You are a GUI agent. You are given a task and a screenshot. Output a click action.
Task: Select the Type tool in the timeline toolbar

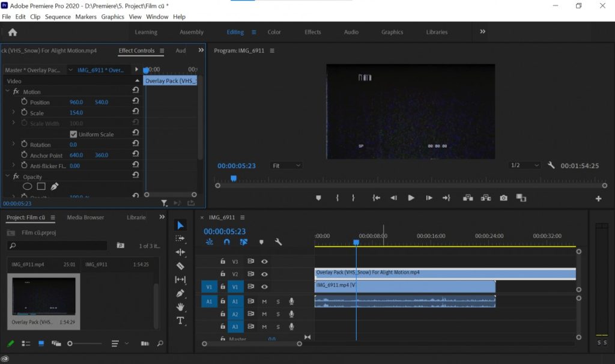point(180,321)
